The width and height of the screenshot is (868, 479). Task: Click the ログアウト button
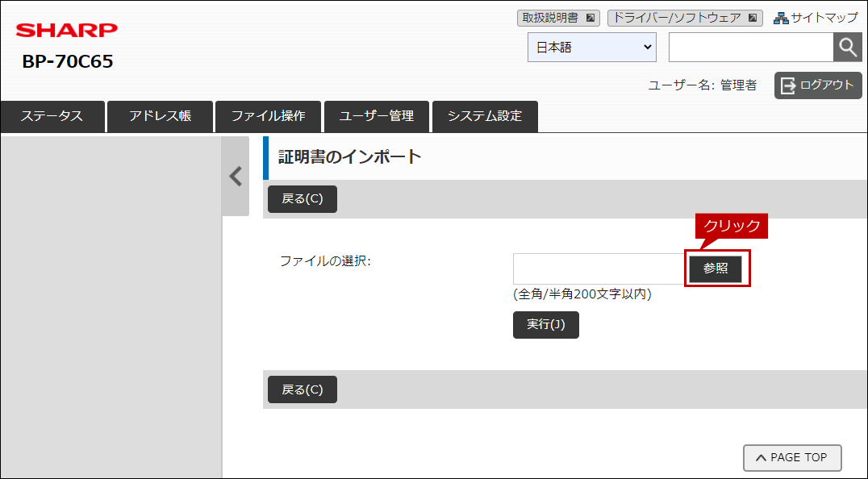pos(818,85)
